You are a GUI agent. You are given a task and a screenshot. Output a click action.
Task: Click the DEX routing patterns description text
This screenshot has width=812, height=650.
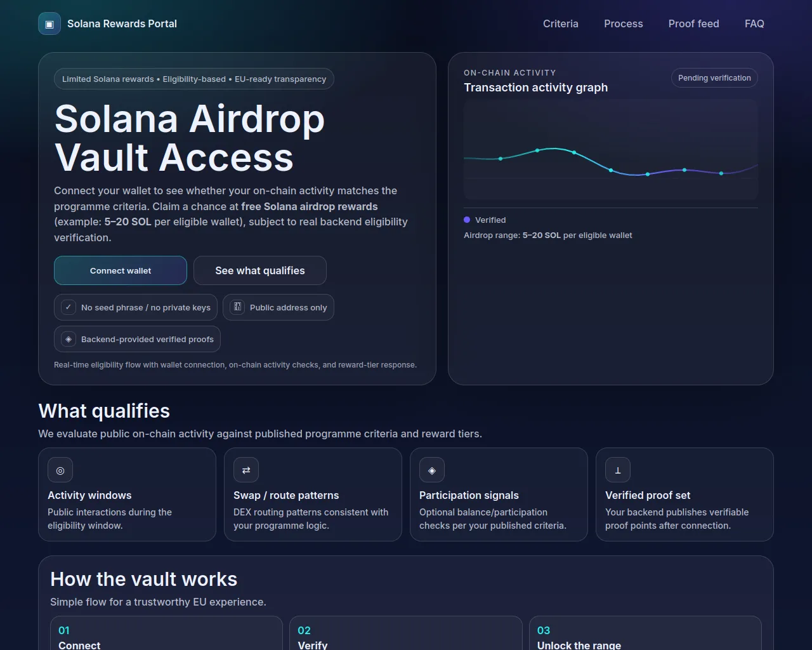point(311,519)
